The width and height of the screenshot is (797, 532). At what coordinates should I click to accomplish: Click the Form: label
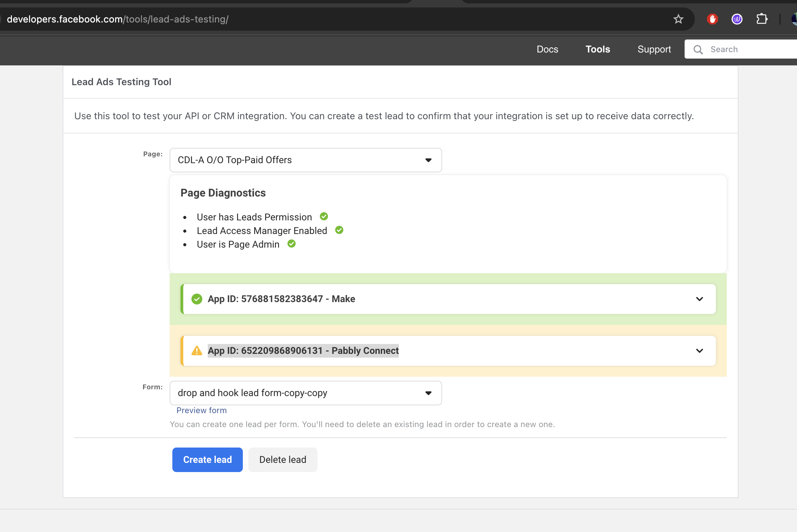pyautogui.click(x=152, y=387)
